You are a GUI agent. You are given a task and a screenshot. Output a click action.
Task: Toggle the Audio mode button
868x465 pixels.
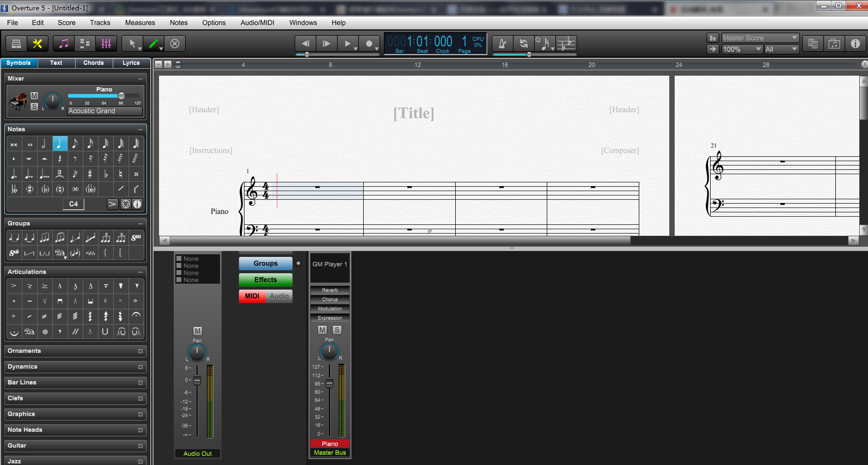coord(279,296)
